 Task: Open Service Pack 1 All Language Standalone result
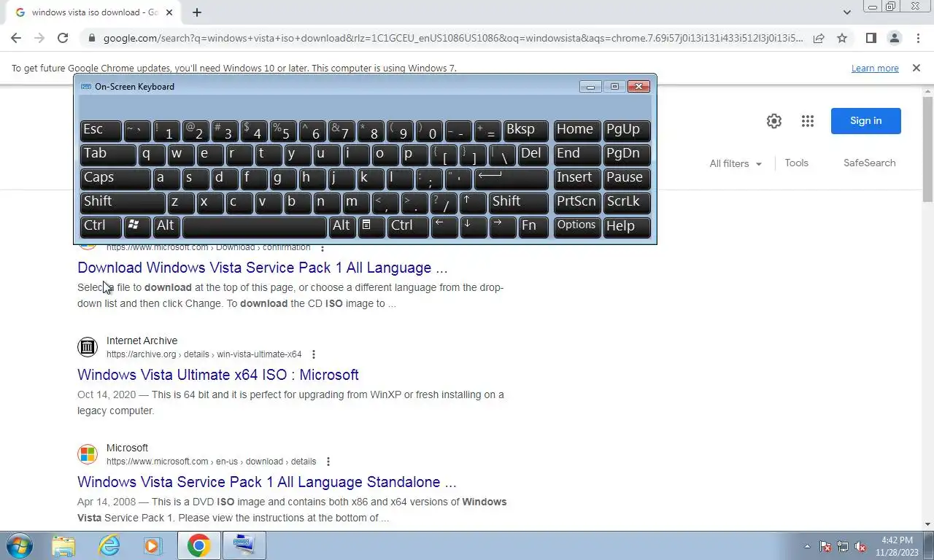point(266,482)
